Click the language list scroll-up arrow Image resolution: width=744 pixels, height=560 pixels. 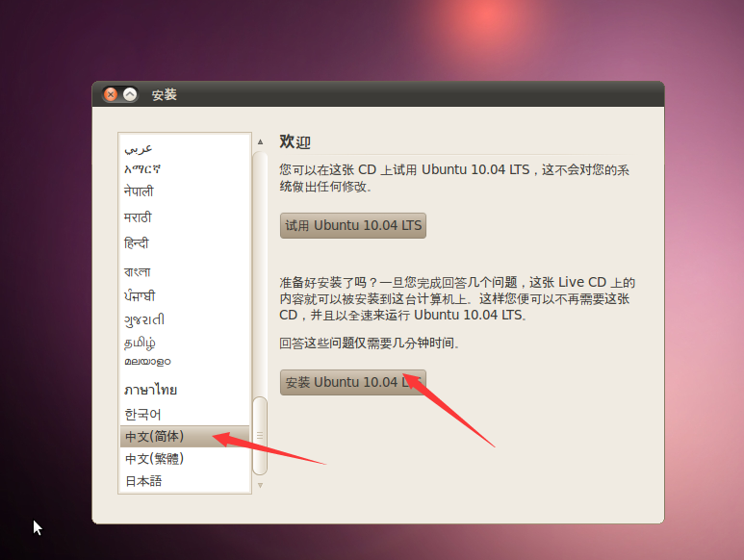[x=260, y=141]
